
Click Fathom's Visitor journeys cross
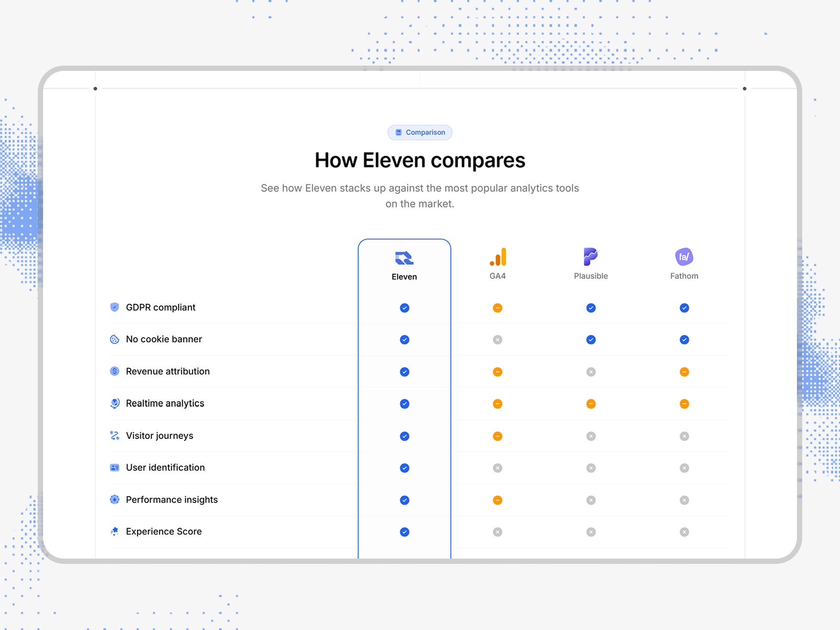coord(684,436)
